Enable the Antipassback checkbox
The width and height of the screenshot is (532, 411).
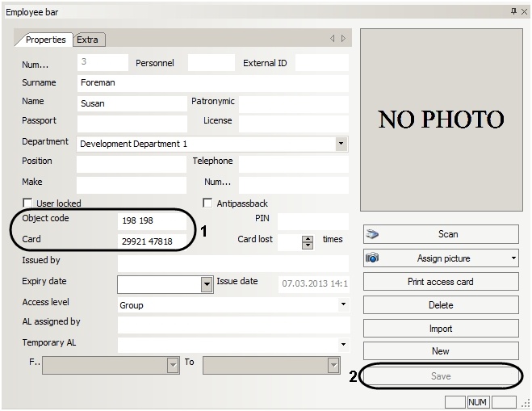[207, 203]
